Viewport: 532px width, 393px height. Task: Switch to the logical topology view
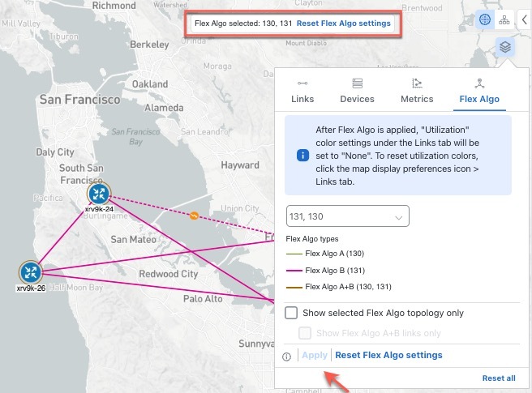click(x=504, y=20)
